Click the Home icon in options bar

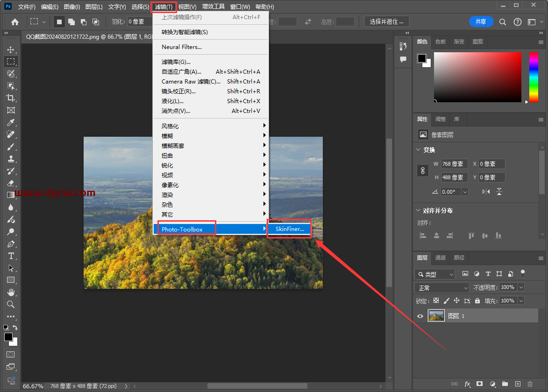[15, 21]
